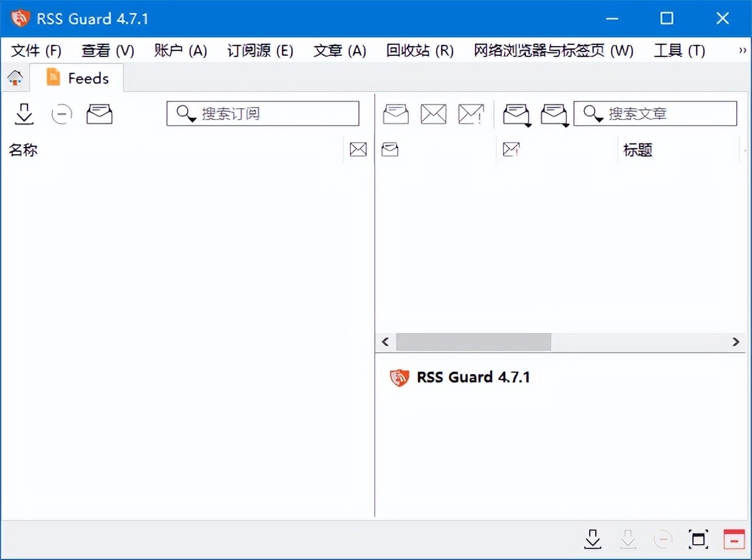Click the right scroll arrow of the article list
Image resolution: width=752 pixels, height=560 pixels.
(736, 342)
